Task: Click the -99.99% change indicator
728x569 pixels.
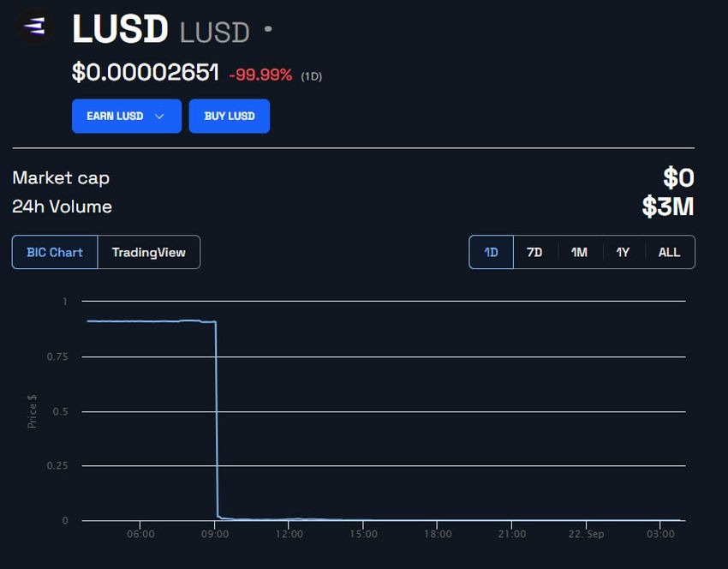Action: point(261,75)
